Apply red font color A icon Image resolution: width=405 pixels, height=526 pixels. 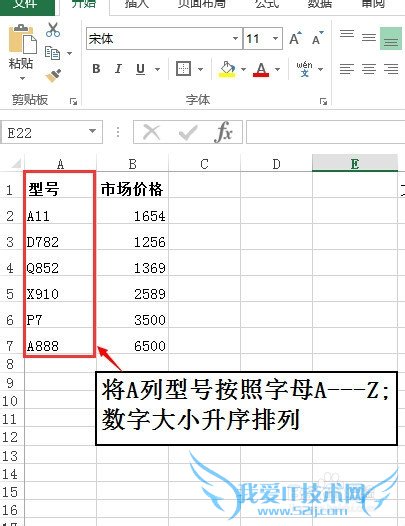[261, 69]
